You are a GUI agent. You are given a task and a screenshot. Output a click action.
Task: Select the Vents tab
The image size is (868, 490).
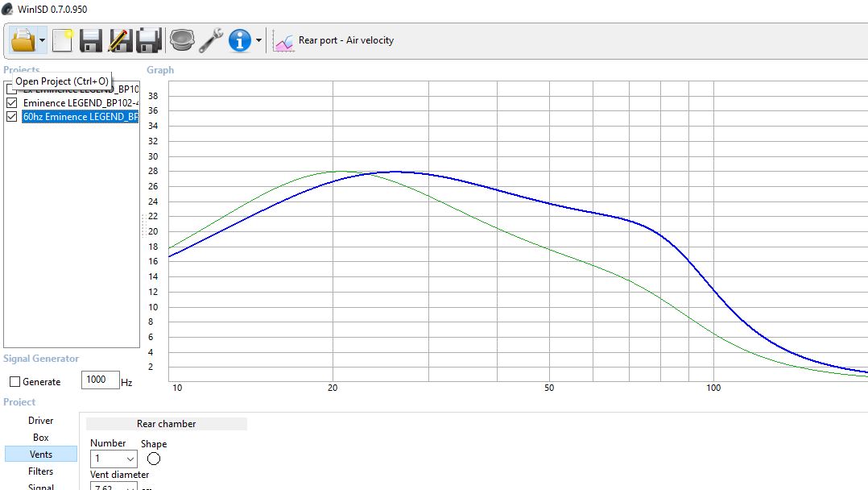click(x=41, y=454)
